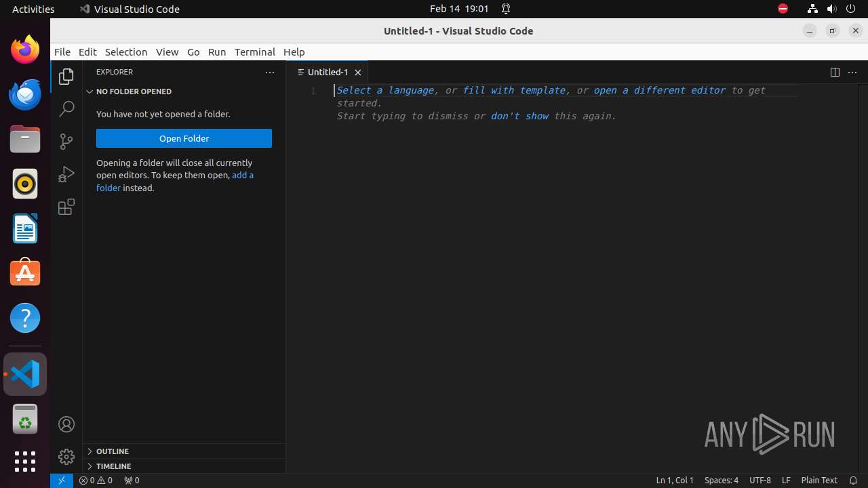
Task: Click the 'add a folder' link
Action: pos(175,182)
